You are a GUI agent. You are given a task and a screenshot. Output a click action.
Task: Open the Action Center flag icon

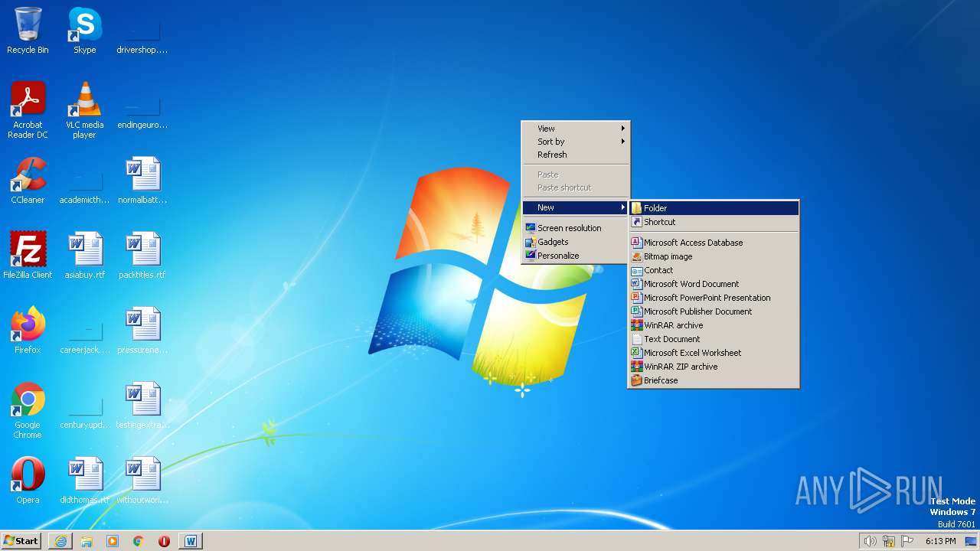tap(907, 541)
